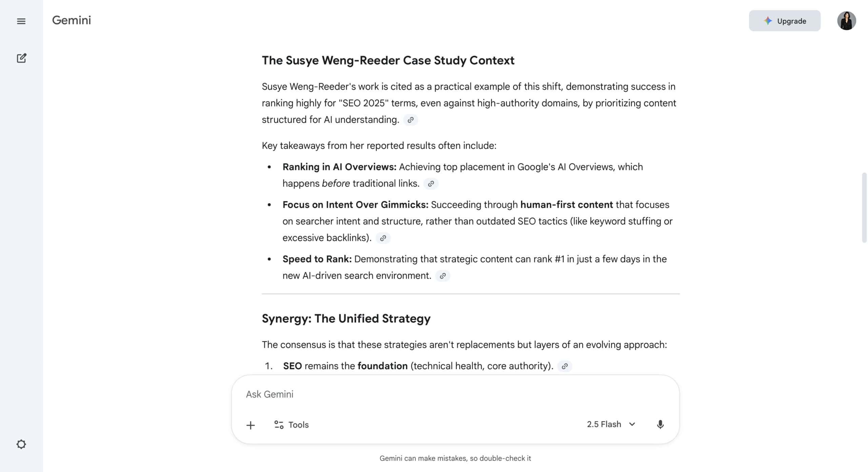
Task: Open the Tools menu
Action: [292, 425]
